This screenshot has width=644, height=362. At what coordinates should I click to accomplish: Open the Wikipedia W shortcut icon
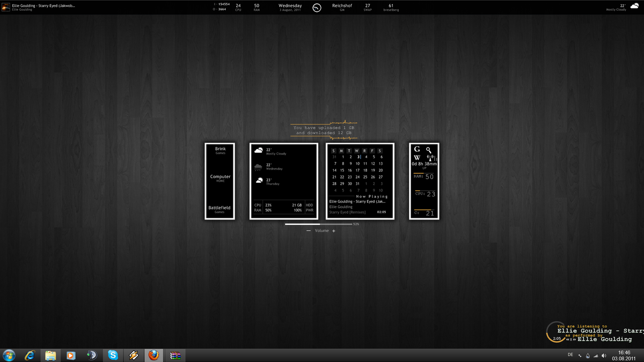click(417, 158)
